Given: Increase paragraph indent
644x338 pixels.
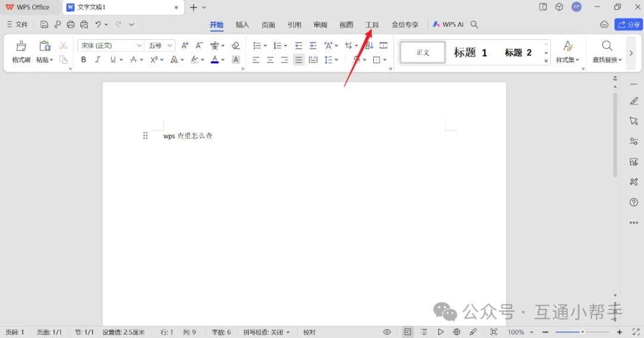Looking at the screenshot, I should click(x=313, y=45).
